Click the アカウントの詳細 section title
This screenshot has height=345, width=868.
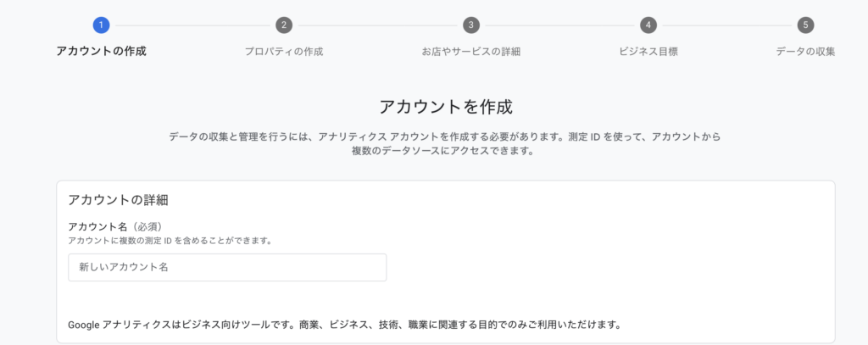tap(118, 200)
